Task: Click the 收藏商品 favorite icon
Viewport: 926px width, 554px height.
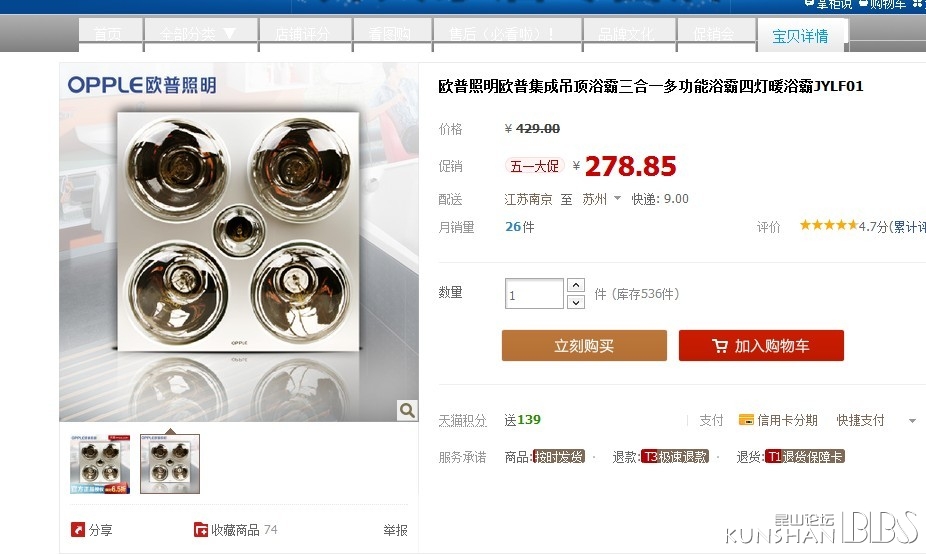Action: tap(201, 530)
